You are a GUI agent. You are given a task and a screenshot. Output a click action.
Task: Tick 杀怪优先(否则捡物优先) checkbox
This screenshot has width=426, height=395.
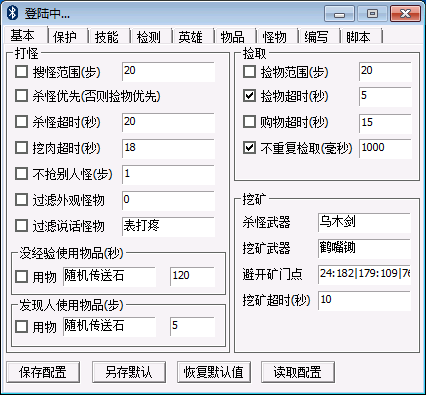[x=22, y=96]
